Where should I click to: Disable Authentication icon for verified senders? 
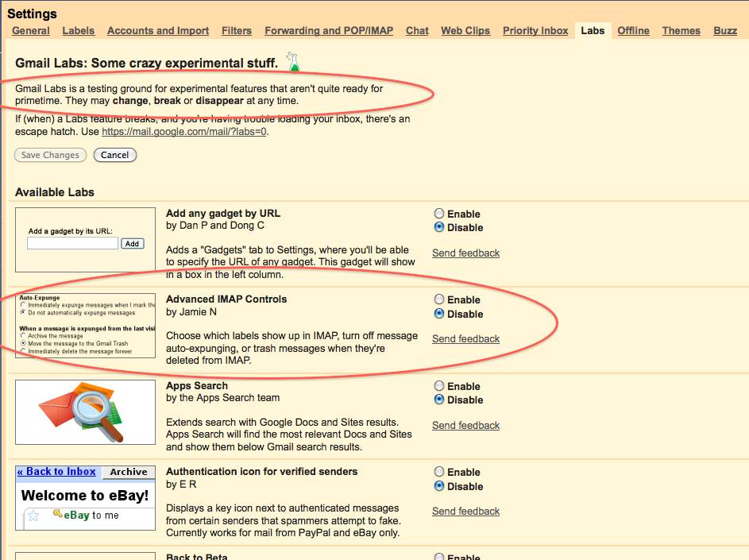point(439,486)
